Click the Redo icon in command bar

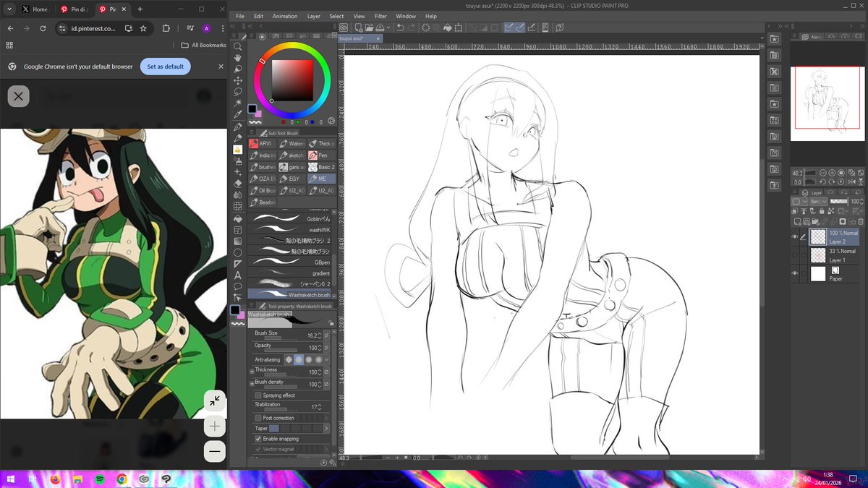[412, 27]
